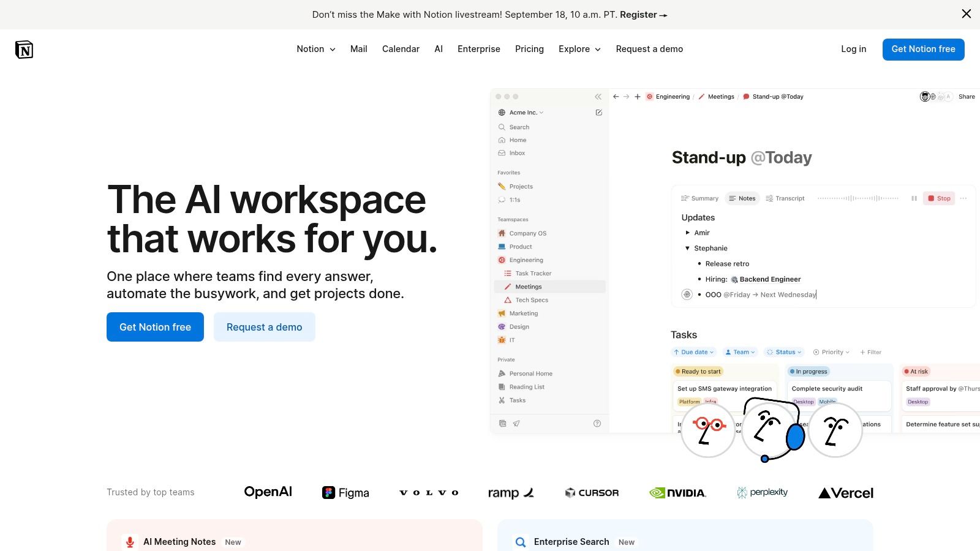Click the microphone icon on the AI Meeting Notes card
Screen dimensions: 980x551
129,542
